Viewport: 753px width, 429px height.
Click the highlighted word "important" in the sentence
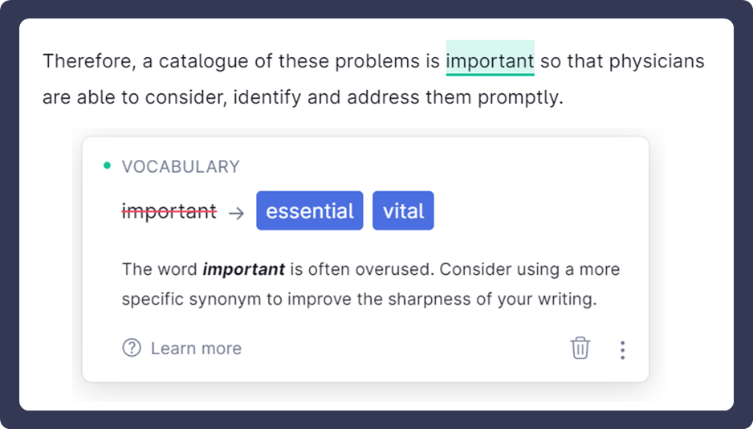click(x=490, y=61)
